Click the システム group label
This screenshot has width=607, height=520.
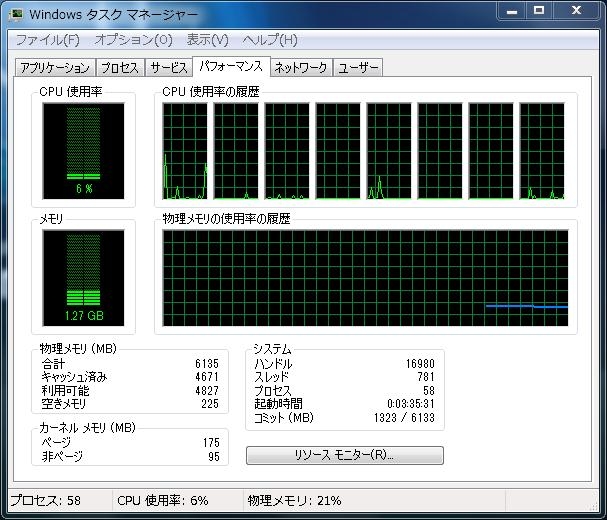tap(272, 349)
